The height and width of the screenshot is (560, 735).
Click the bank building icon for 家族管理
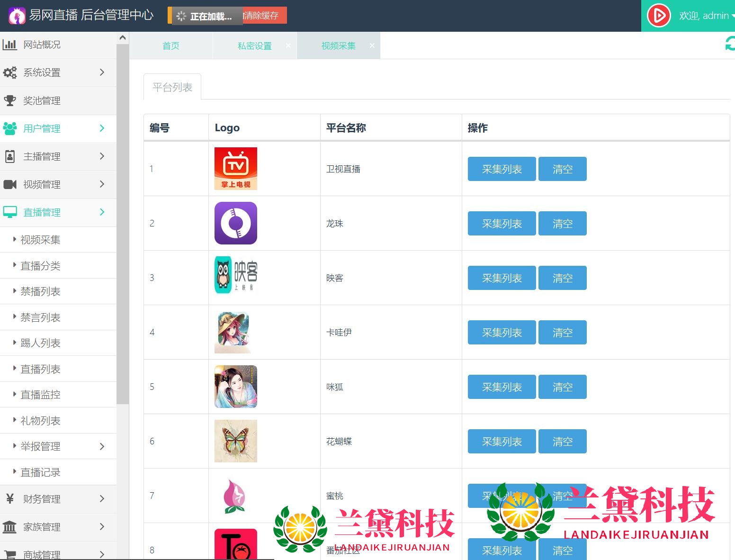9,526
